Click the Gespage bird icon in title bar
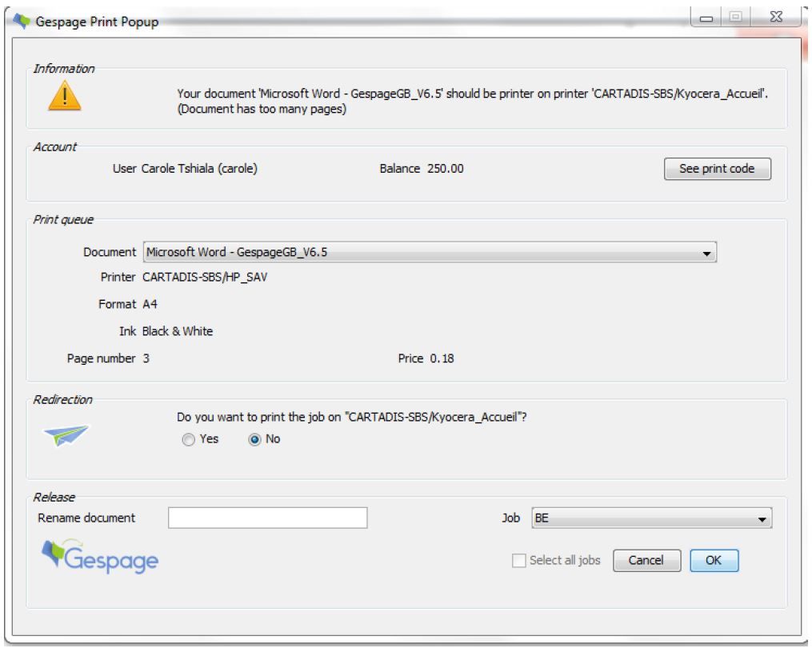The image size is (812, 648). [x=22, y=22]
